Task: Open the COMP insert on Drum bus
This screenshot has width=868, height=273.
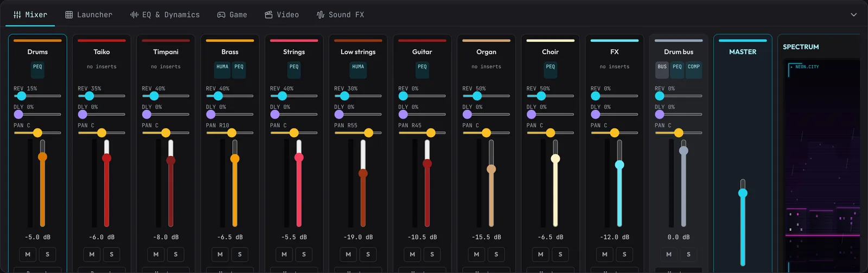Action: [694, 69]
